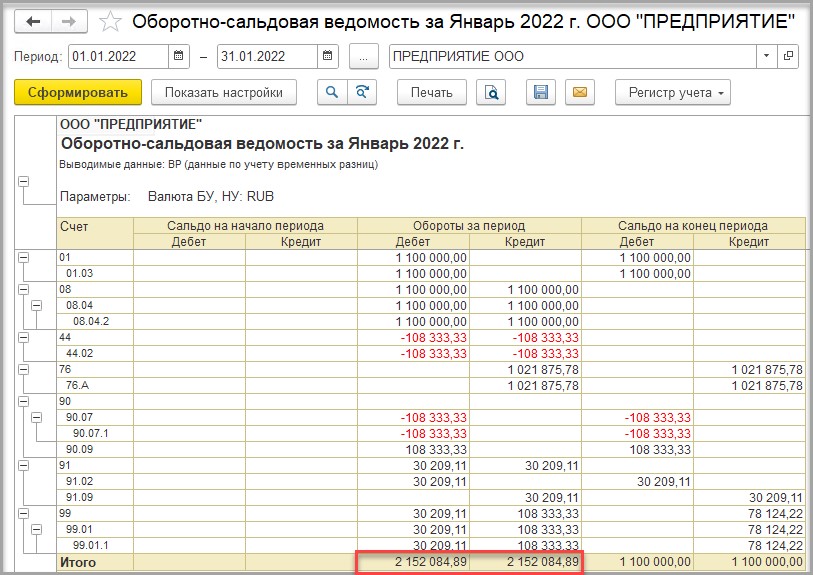Collapse subaccount 08.04 group
Viewport: 813px width, 575px height.
(36, 306)
